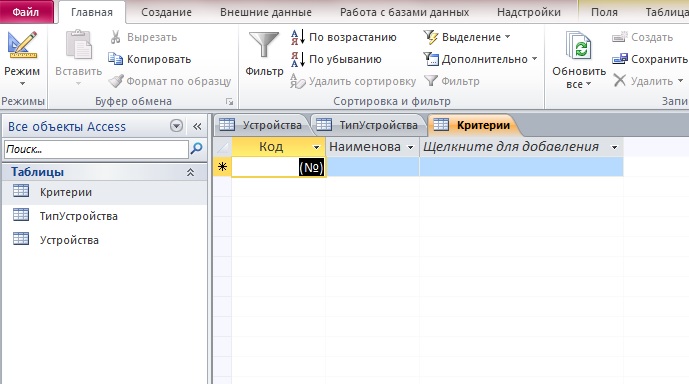This screenshot has height=384, width=689.
Task: Toggle the small Фильтр filter button
Action: (452, 81)
